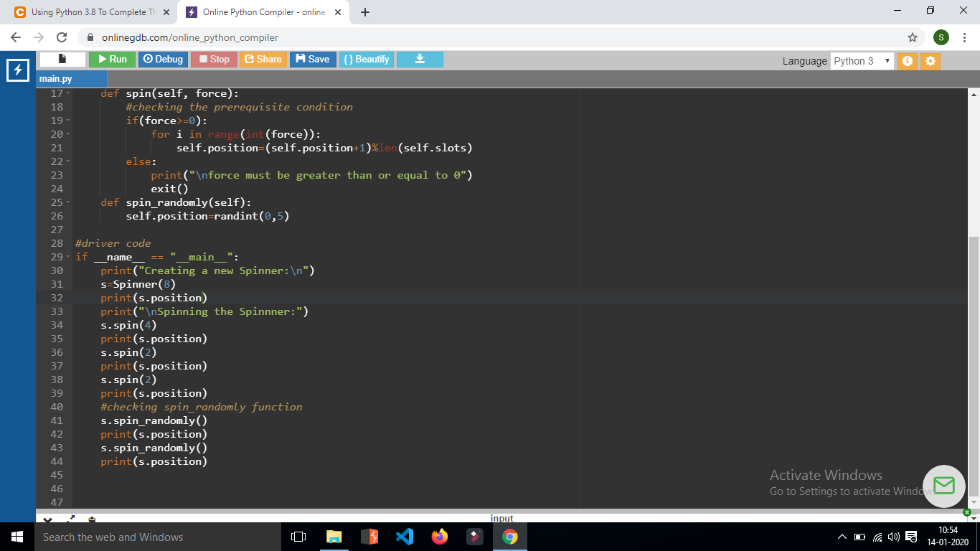Open the Action Center notifications icon
The image size is (980, 551).
[912, 537]
